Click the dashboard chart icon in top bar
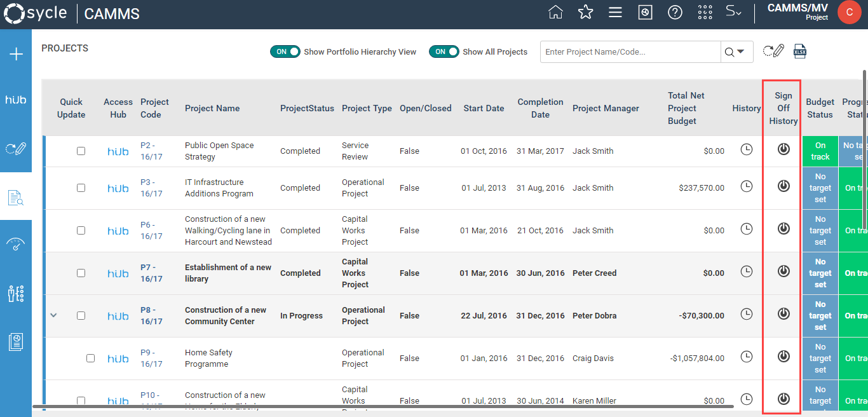This screenshot has height=417, width=868. click(645, 12)
